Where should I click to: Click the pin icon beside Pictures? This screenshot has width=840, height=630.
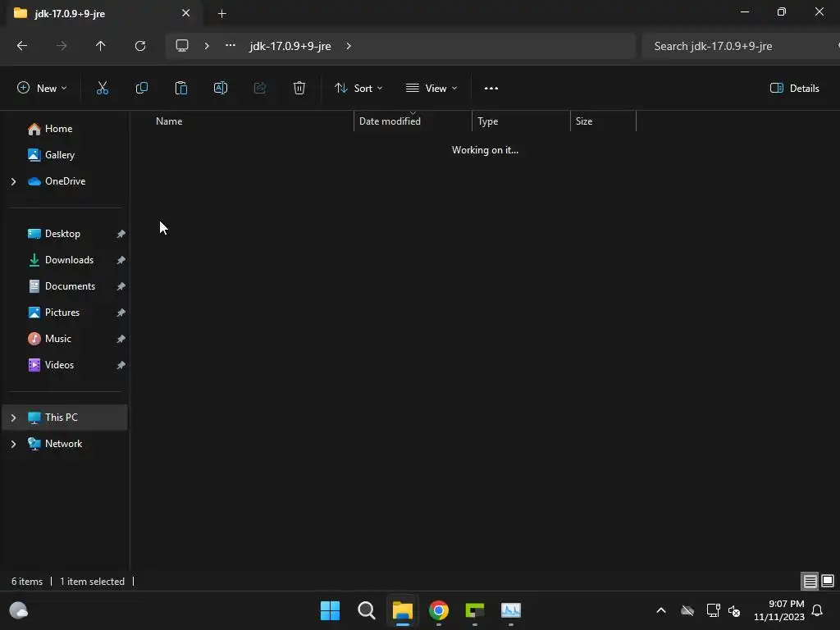click(x=121, y=313)
